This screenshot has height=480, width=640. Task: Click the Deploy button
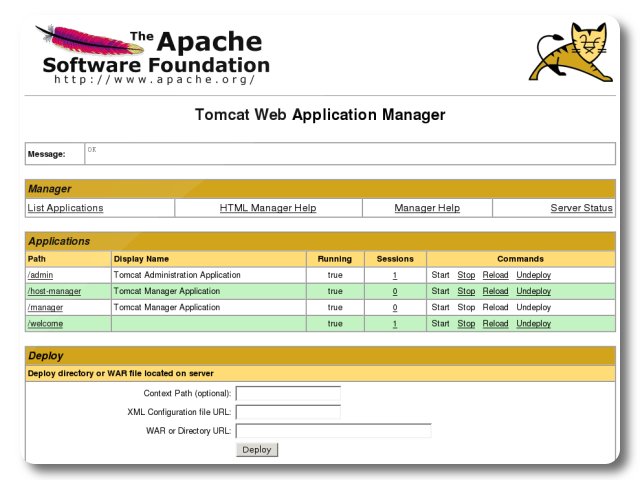(x=257, y=449)
